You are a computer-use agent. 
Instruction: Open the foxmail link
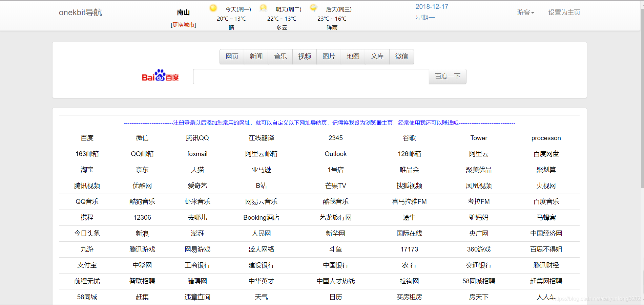(198, 154)
